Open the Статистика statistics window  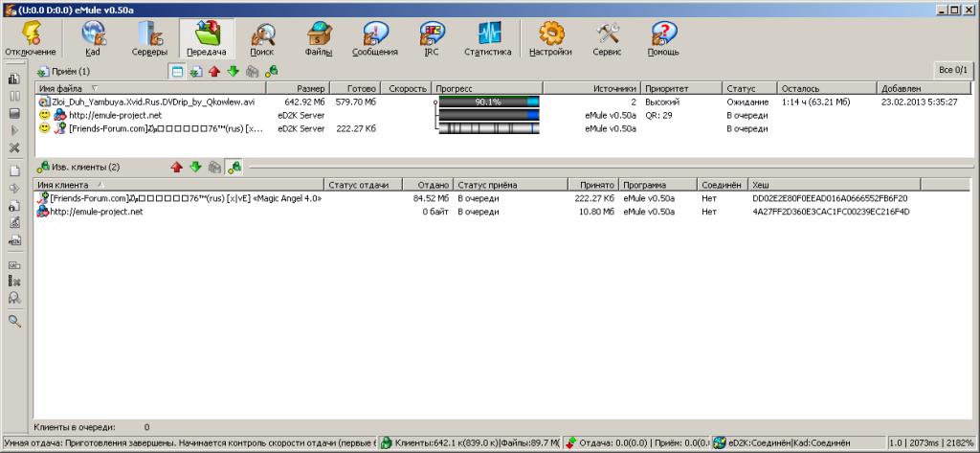click(x=487, y=39)
